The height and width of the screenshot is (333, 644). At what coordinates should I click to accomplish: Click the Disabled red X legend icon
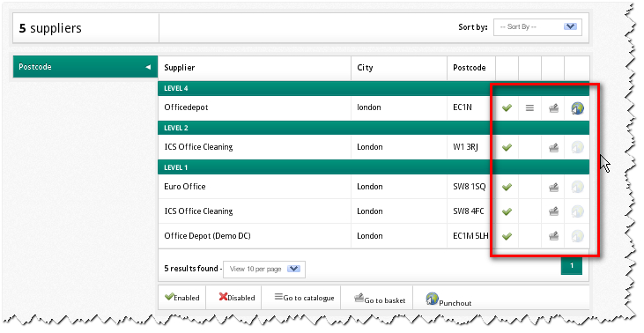[223, 296]
